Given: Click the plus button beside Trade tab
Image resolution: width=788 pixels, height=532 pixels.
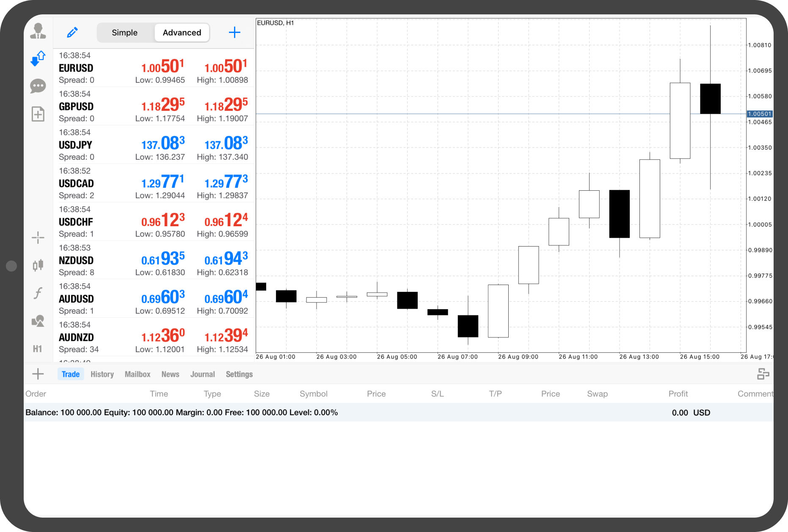Looking at the screenshot, I should point(38,374).
